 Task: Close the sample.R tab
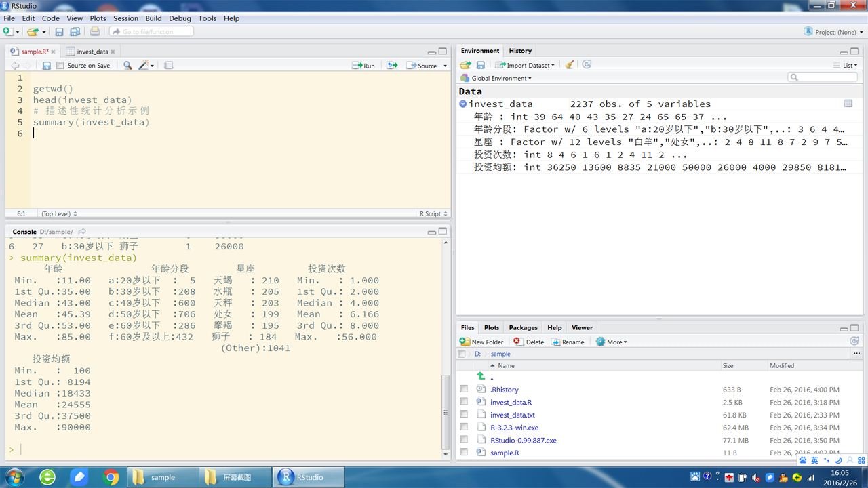pyautogui.click(x=54, y=52)
